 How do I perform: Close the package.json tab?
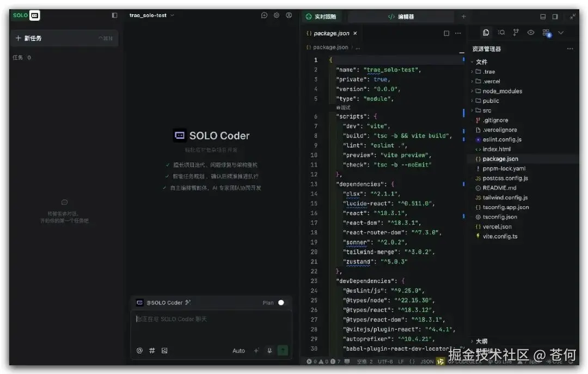355,33
